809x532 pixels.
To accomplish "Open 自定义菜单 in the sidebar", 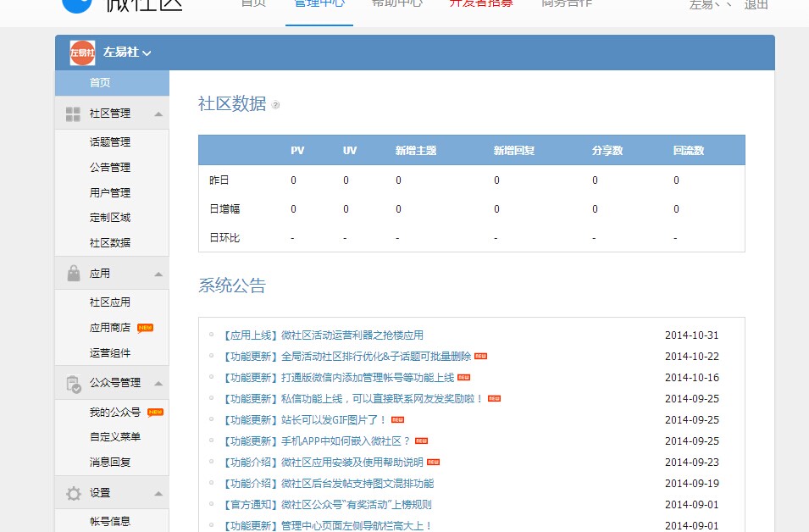I will 115,436.
